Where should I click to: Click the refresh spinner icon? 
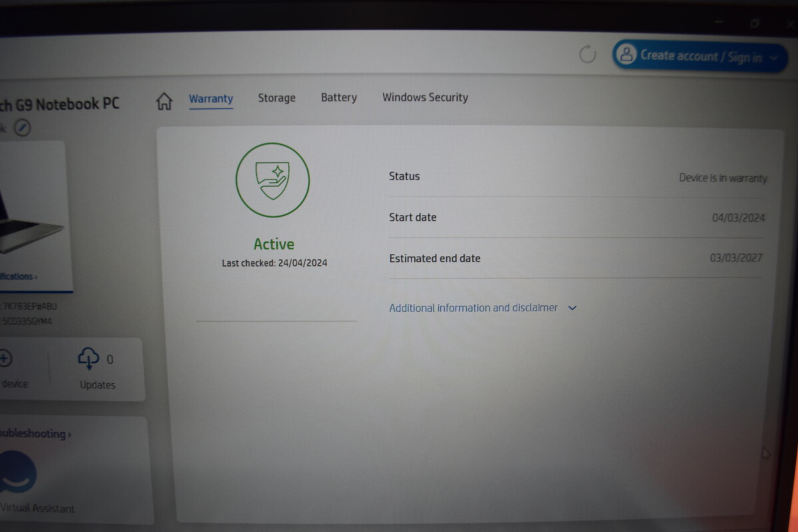click(x=587, y=54)
